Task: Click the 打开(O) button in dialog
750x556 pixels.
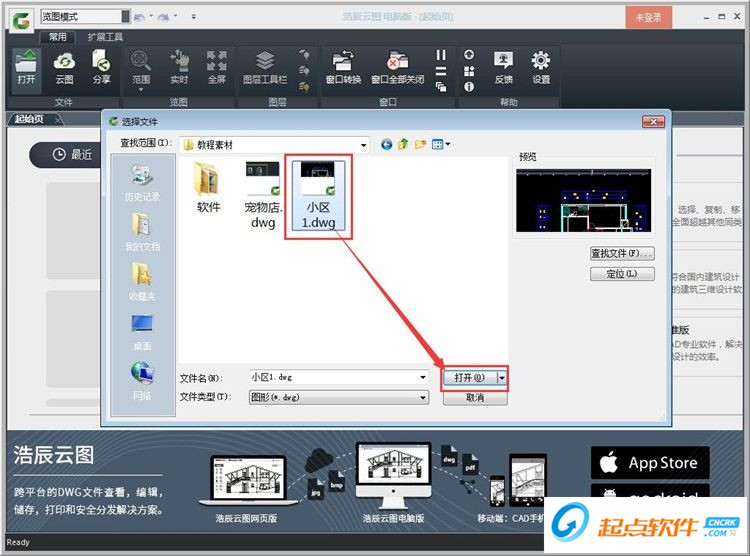Action: (470, 378)
